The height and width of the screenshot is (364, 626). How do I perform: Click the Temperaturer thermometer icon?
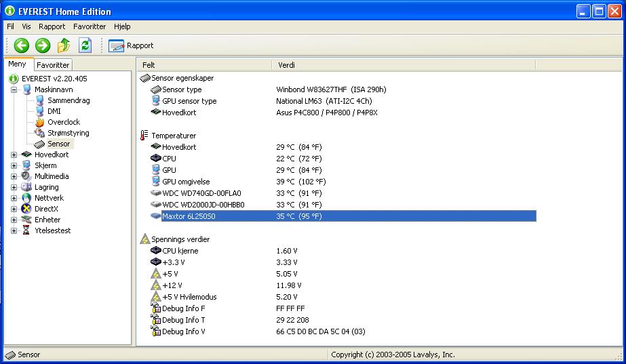[144, 136]
